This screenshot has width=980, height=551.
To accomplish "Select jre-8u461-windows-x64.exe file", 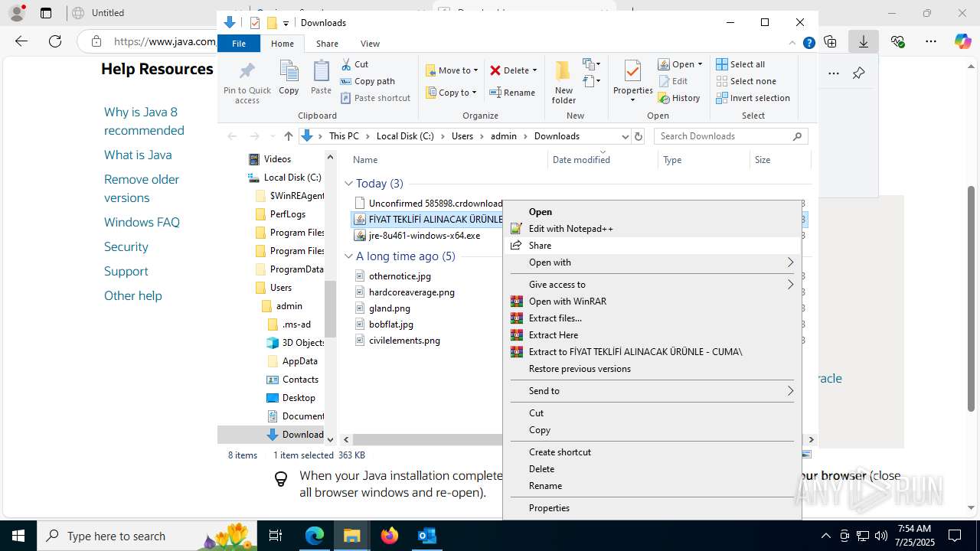I will pyautogui.click(x=424, y=236).
